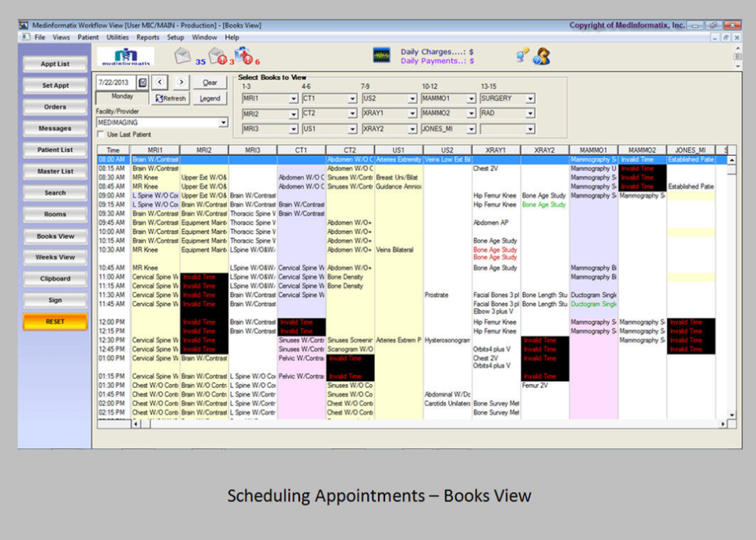Open the Legend button

click(209, 98)
